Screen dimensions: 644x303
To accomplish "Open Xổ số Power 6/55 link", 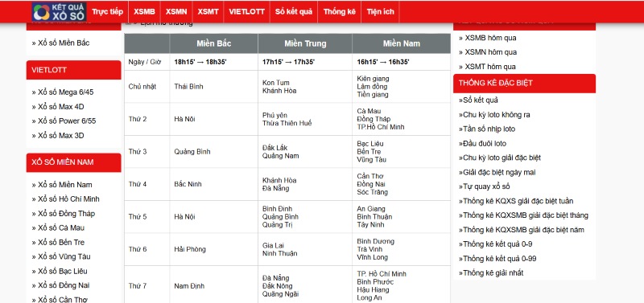I will pyautogui.click(x=64, y=121).
